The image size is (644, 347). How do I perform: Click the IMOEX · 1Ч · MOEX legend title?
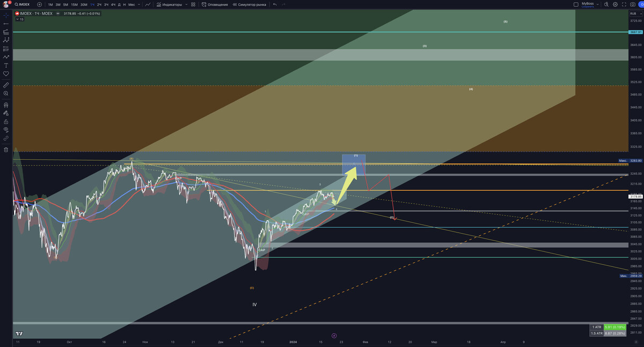pos(37,13)
